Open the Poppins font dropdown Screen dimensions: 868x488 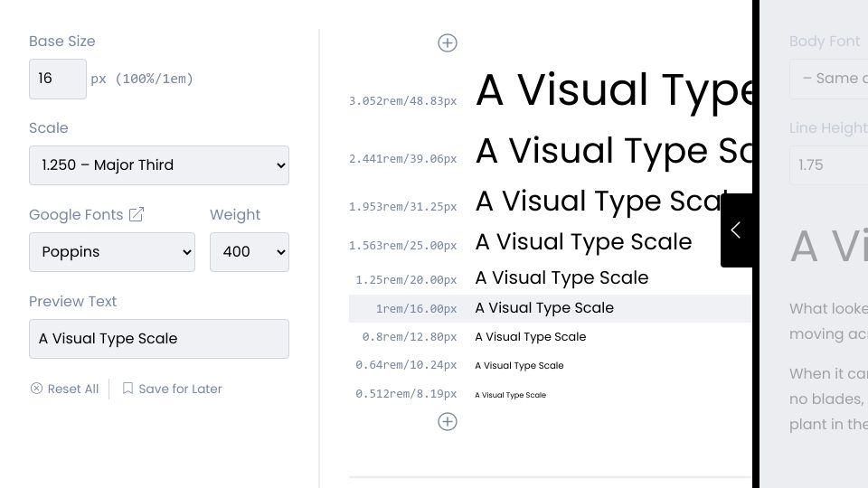(x=112, y=252)
